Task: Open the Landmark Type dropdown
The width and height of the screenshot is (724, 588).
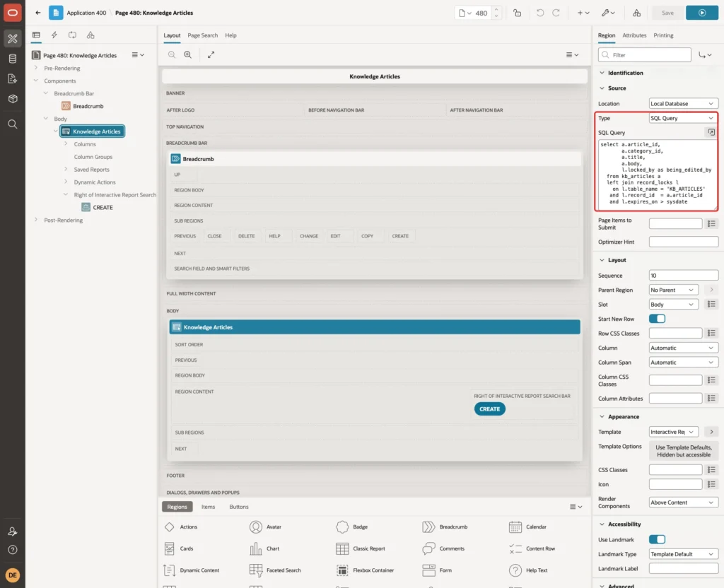Action: (x=683, y=554)
